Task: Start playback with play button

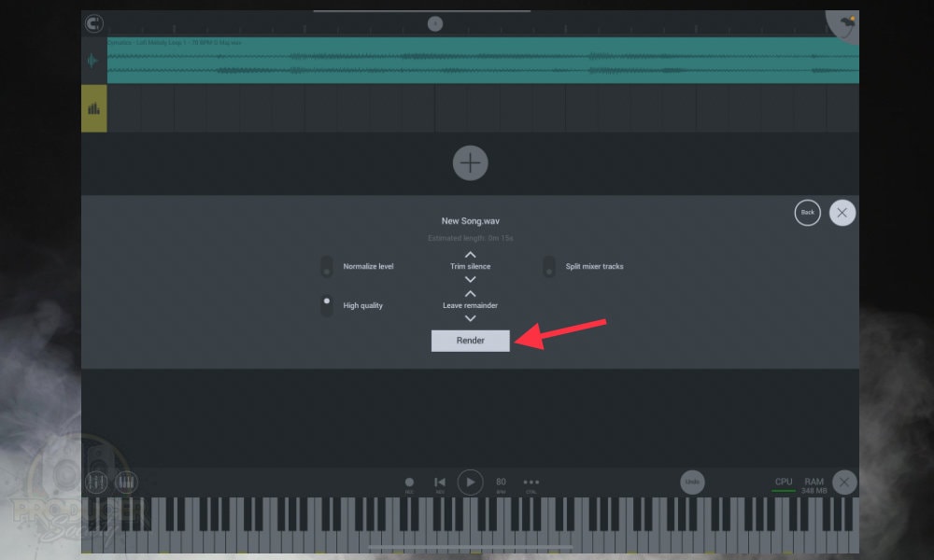Action: tap(470, 482)
